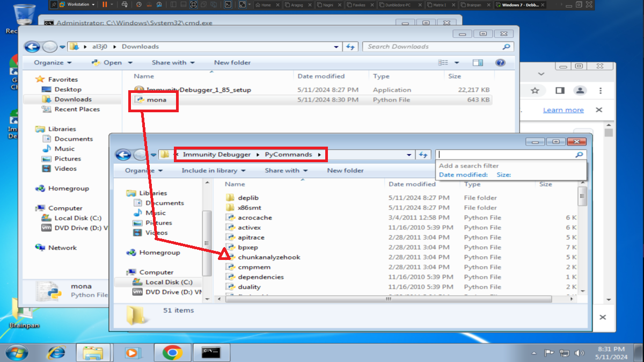
Task: Open Share with menu in Downloads window
Action: 173,63
